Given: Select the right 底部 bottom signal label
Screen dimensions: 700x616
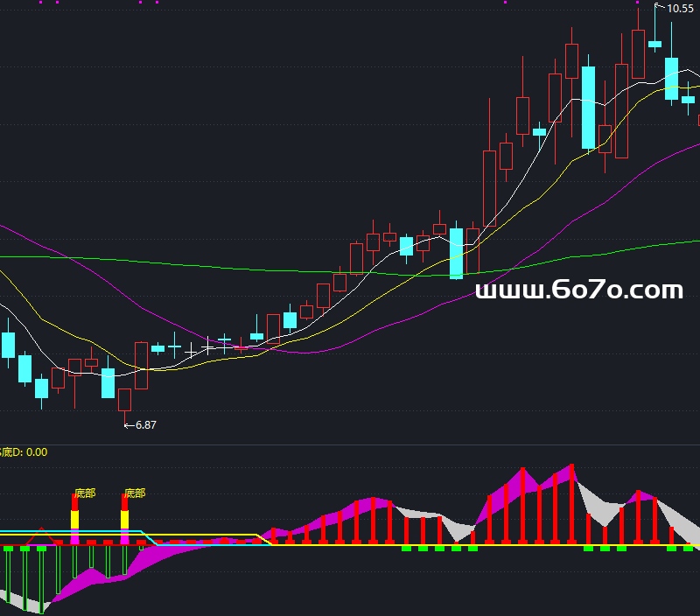Looking at the screenshot, I should point(135,493).
